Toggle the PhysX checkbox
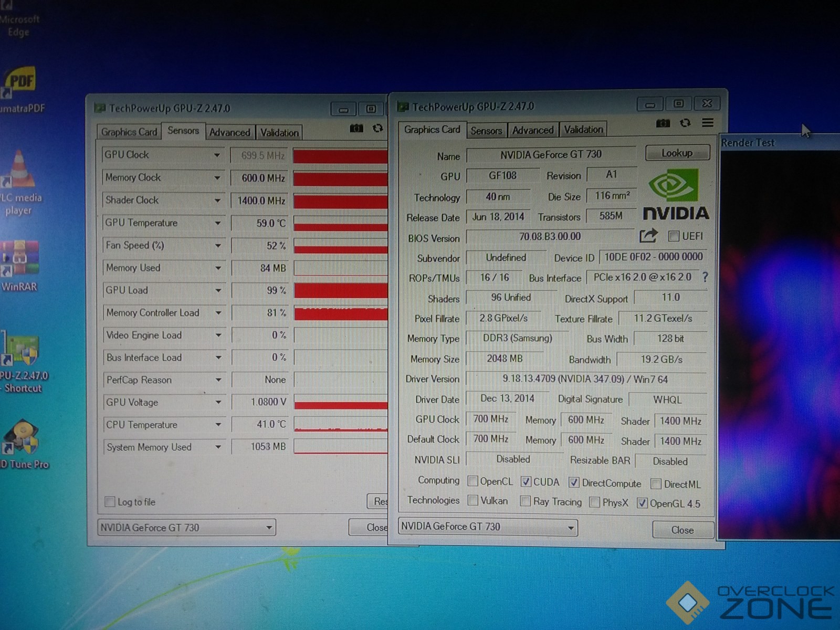 click(x=595, y=502)
